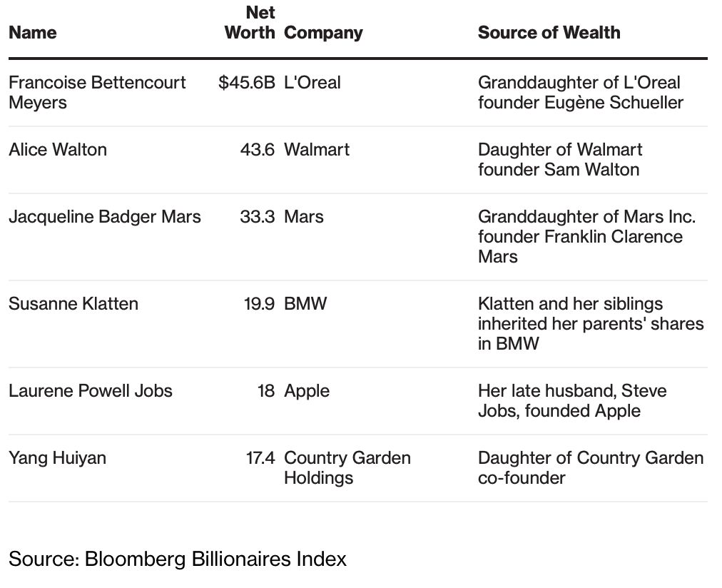Image resolution: width=722 pixels, height=588 pixels.
Task: Click Susanne Klatten's name
Action: tap(73, 304)
